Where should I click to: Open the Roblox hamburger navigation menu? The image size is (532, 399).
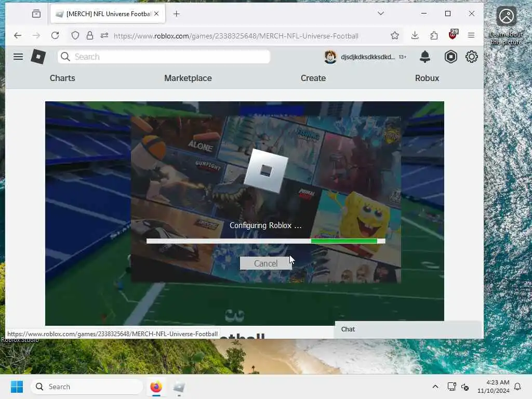click(18, 57)
